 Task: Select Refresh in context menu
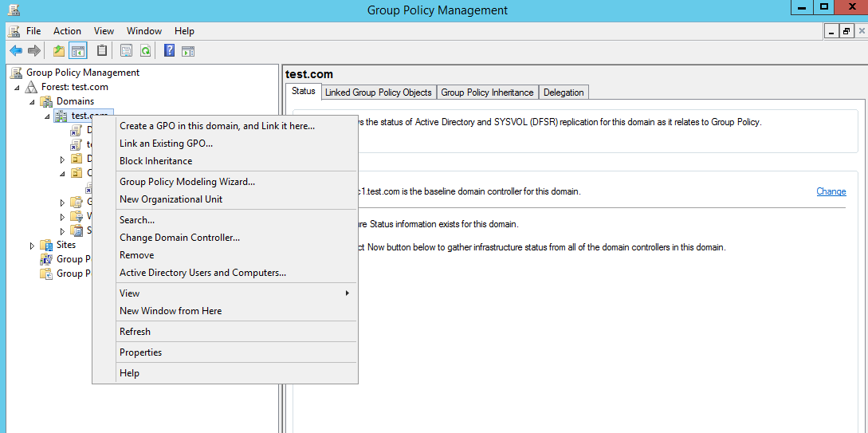point(226,332)
